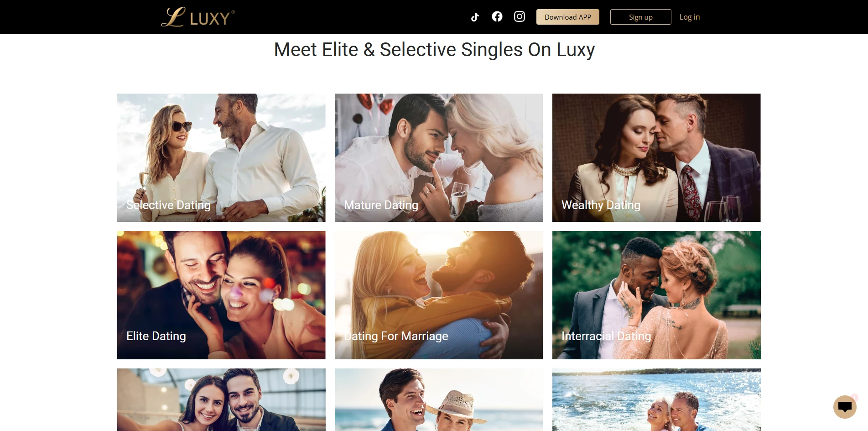Open the Elite Dating card
Viewport: 868px width, 431px height.
[221, 295]
